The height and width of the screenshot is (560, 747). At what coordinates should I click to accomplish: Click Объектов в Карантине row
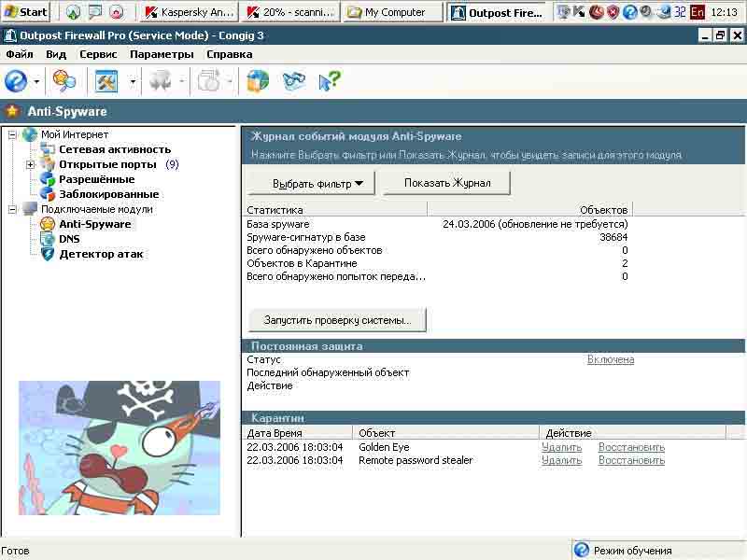point(438,263)
